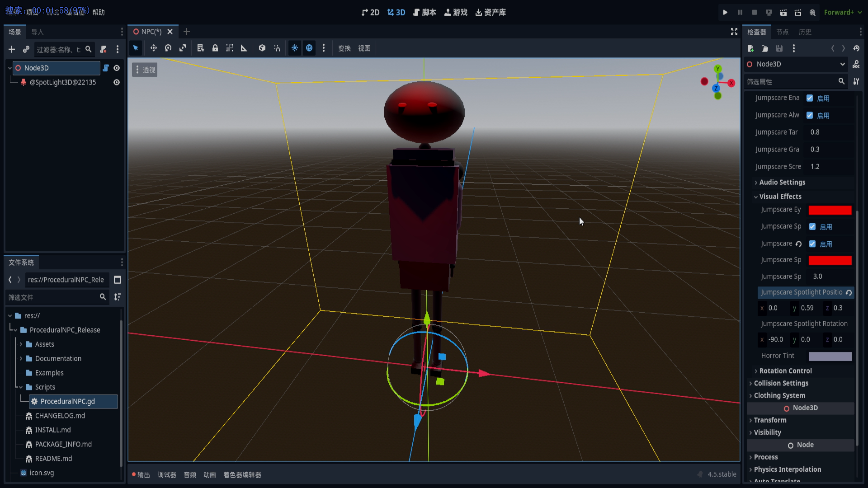Select the Rotate mode tool icon

click(x=168, y=48)
